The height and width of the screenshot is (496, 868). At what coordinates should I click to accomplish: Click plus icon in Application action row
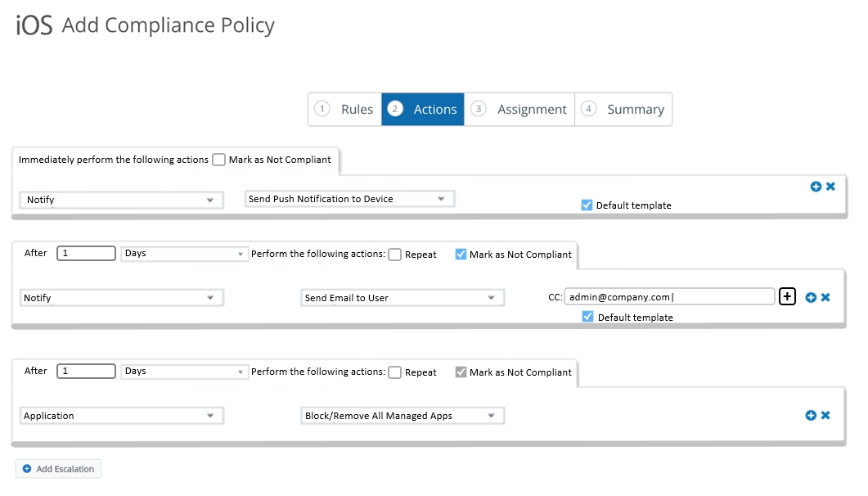pos(811,415)
